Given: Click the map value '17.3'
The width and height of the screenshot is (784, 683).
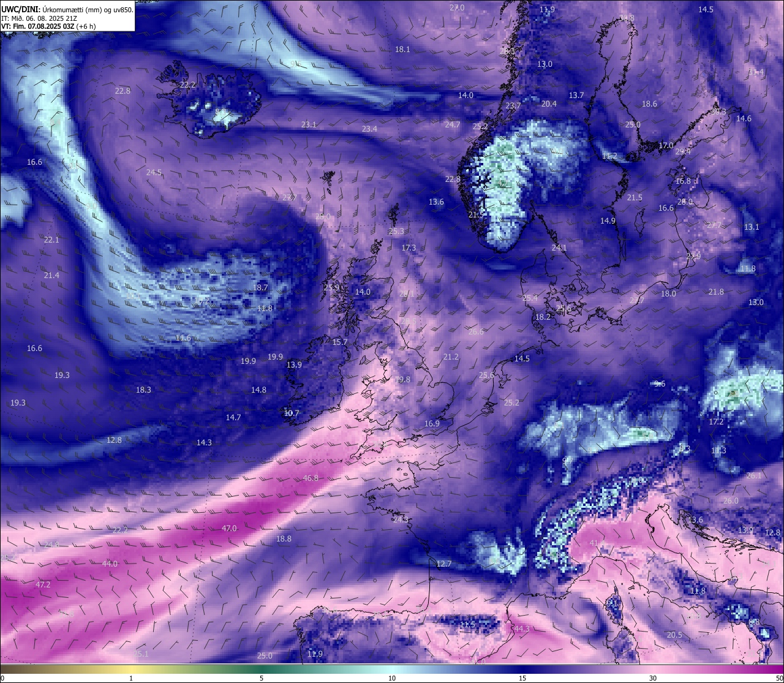Looking at the screenshot, I should pos(409,248).
